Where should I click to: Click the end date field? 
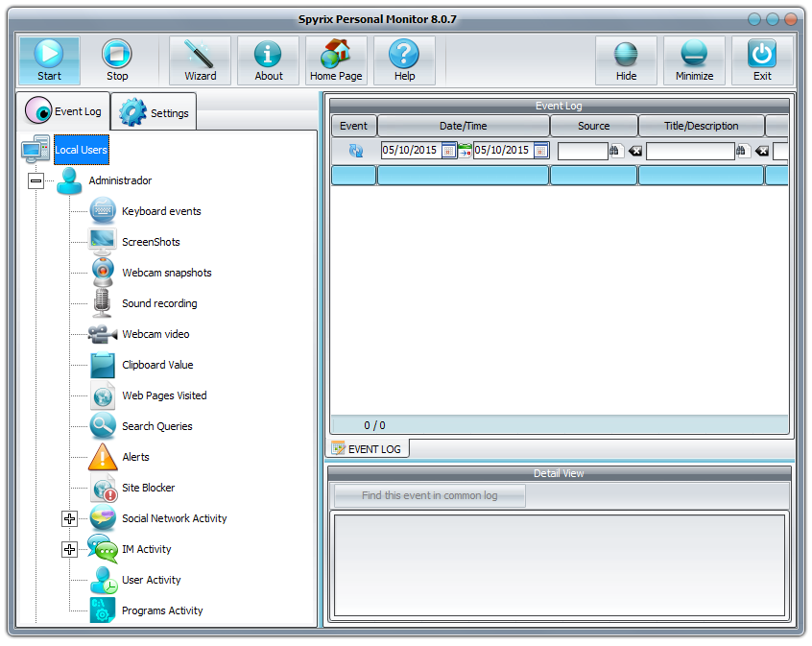pos(503,151)
